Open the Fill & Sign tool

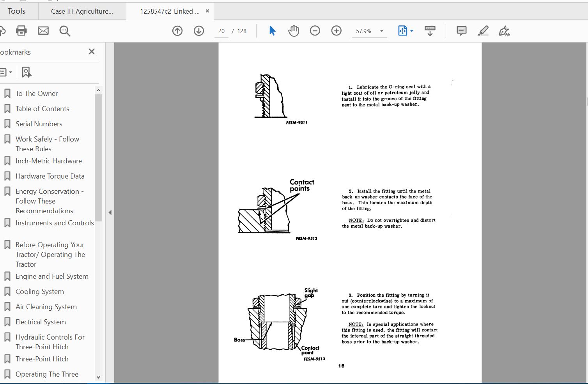[x=504, y=30]
